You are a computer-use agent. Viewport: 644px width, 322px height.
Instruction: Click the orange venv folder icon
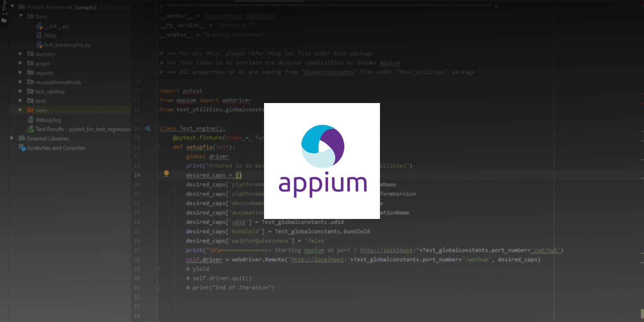30,110
